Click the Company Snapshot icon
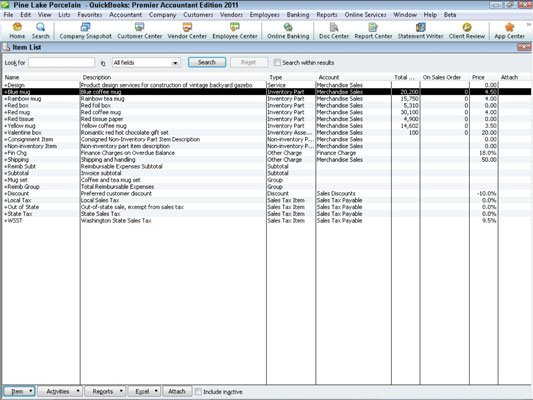Screen dimensions: 533x400 tap(86, 27)
